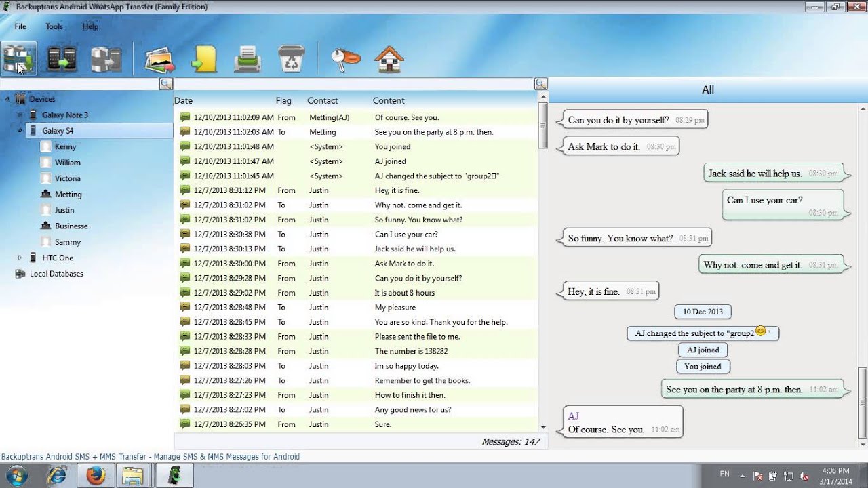Select row 'AJ changed the subject to "group2"'
The width and height of the screenshot is (868, 488).
click(x=356, y=176)
